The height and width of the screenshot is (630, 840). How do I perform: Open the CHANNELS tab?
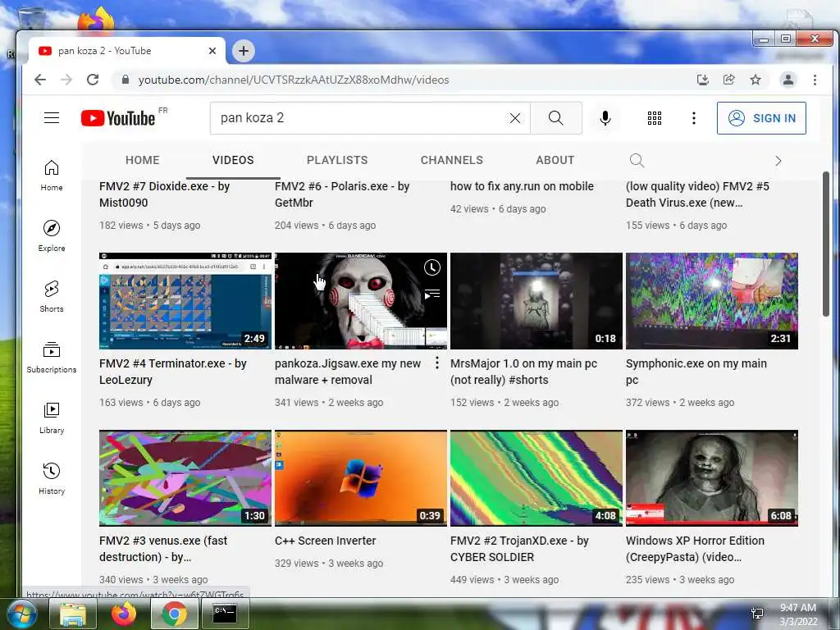tap(452, 160)
